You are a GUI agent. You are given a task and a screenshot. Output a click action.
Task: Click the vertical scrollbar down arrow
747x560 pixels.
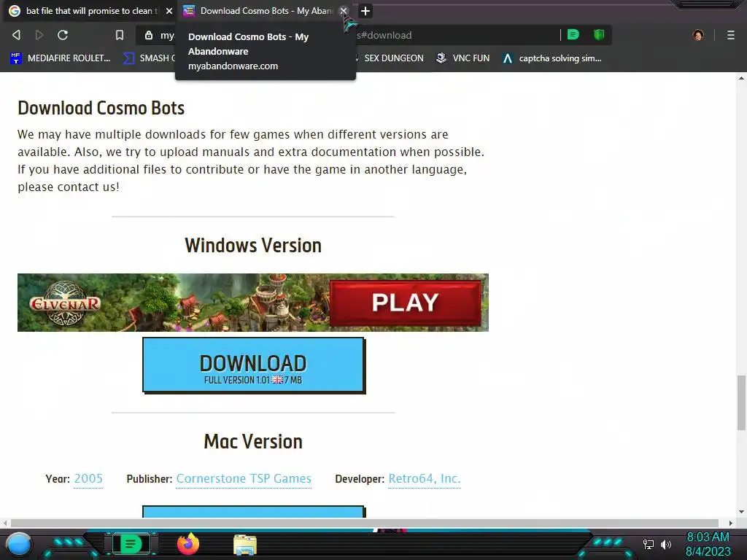(x=741, y=512)
